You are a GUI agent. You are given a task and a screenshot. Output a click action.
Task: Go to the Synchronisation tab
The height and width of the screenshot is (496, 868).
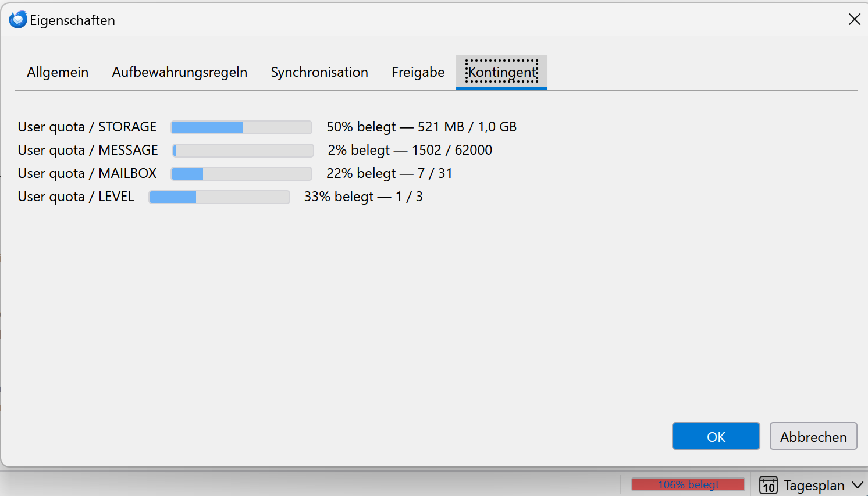[x=319, y=72]
